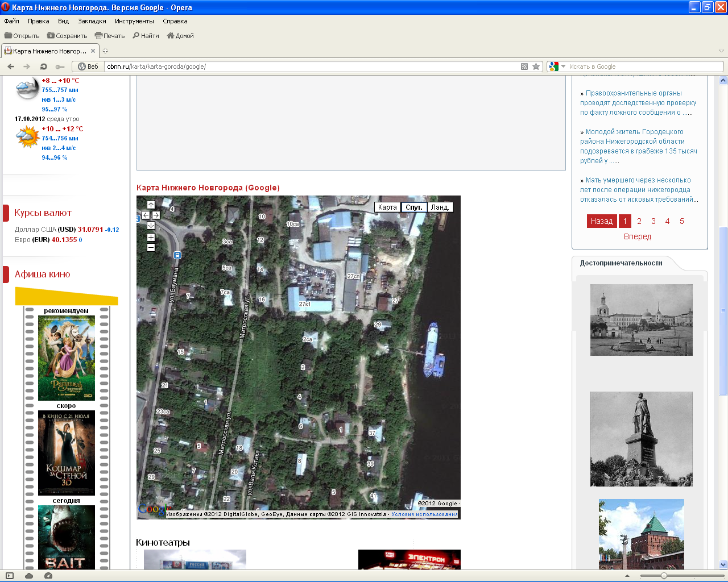Viewport: 728px width, 582px height.
Task: Click the Вперед pagination link
Action: [x=638, y=236]
